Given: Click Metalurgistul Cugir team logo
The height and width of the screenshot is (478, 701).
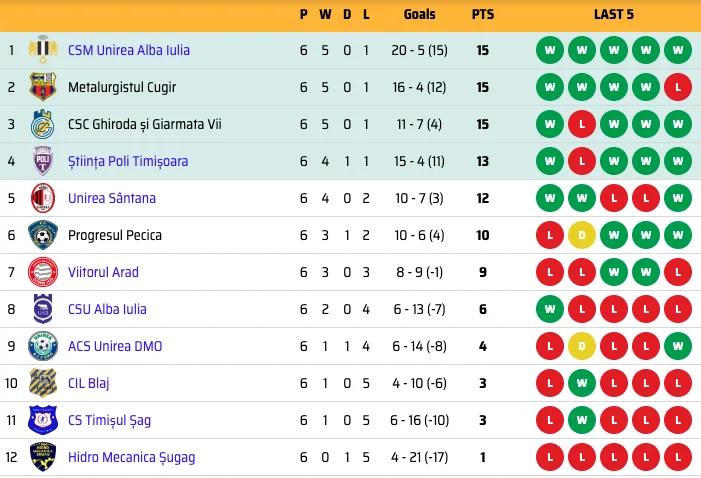Looking at the screenshot, I should coord(43,87).
